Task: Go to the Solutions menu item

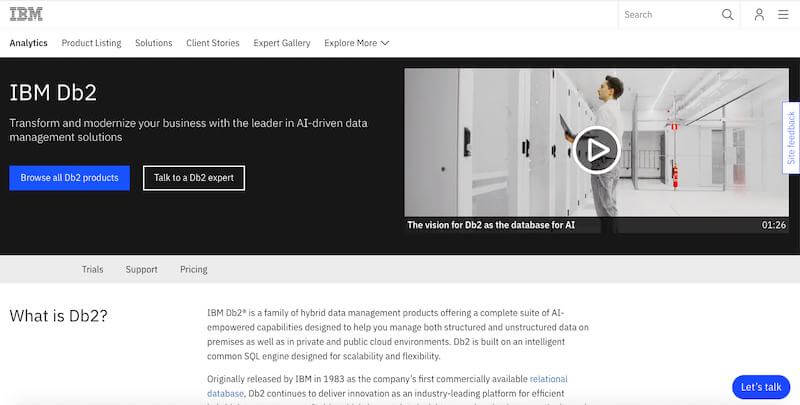Action: tap(154, 43)
